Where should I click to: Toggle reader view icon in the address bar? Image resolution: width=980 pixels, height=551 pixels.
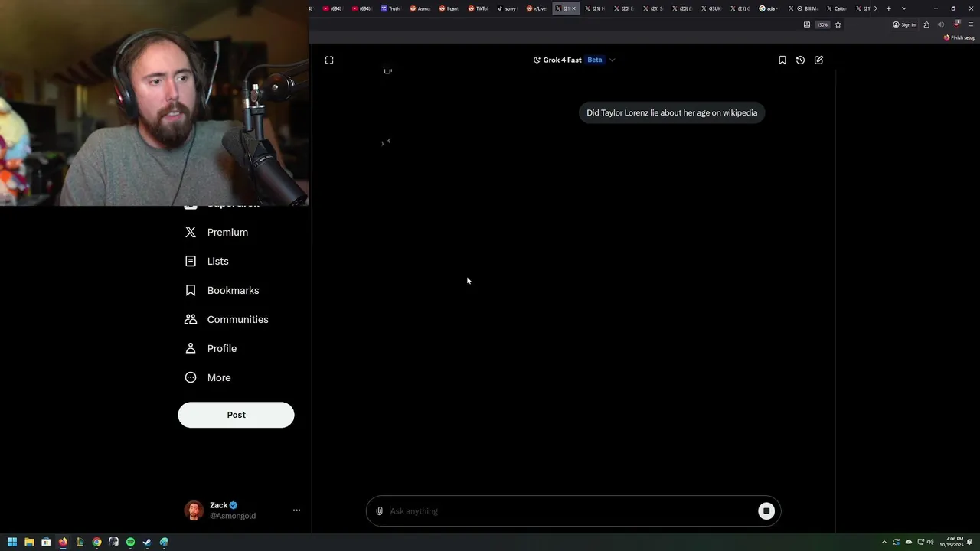[806, 24]
